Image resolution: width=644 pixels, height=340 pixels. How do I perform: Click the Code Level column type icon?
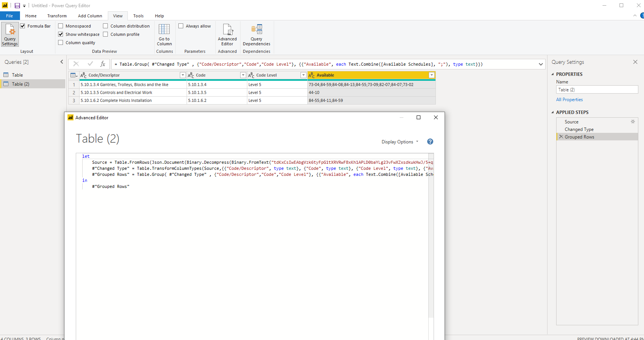coord(251,75)
